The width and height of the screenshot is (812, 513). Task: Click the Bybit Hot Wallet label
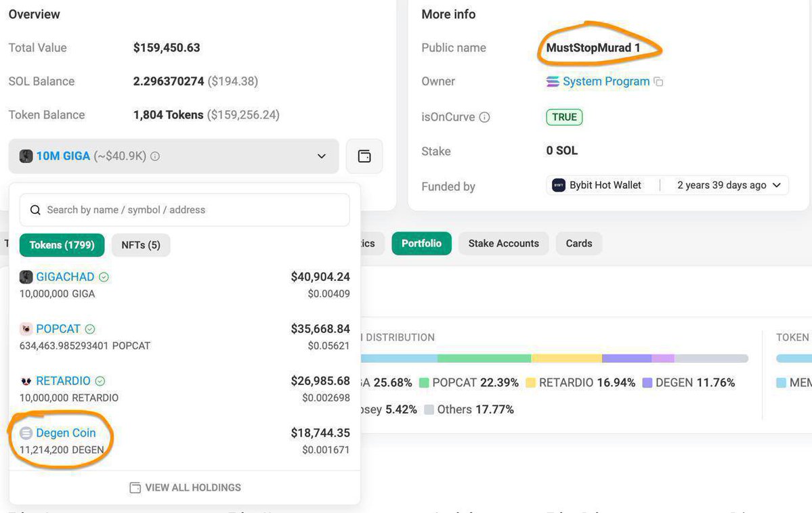pyautogui.click(x=605, y=185)
